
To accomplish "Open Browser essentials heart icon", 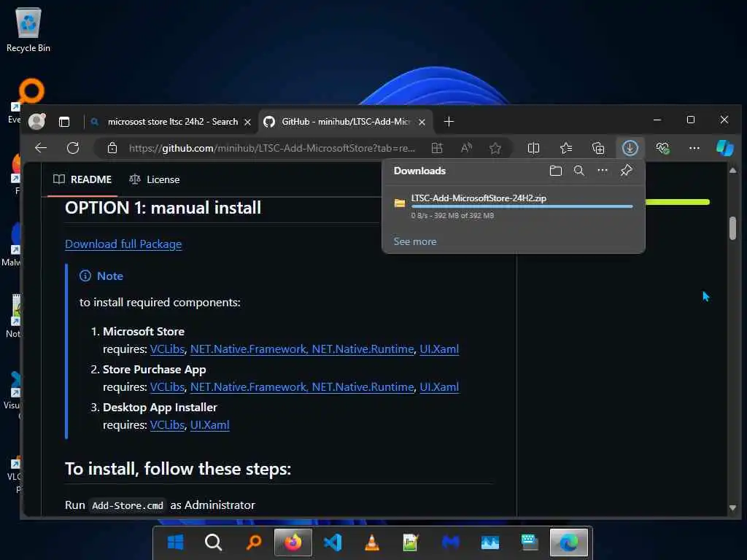I will point(662,148).
